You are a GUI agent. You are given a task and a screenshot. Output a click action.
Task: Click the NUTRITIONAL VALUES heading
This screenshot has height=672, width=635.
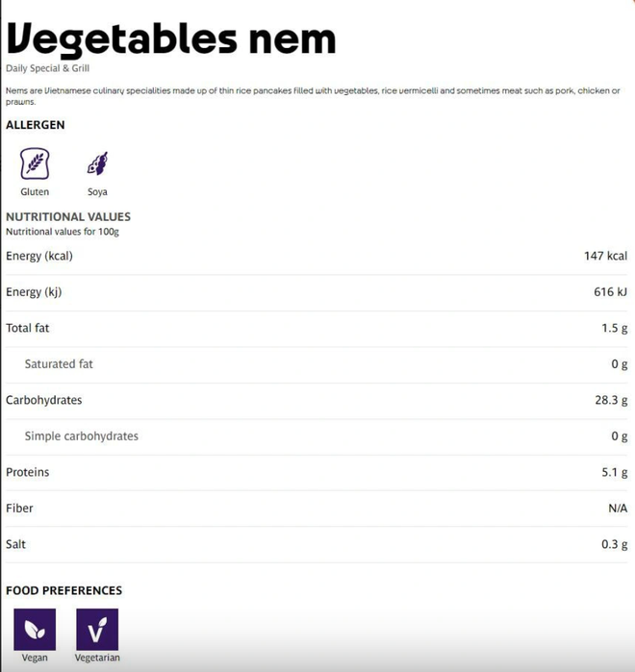[x=68, y=217]
